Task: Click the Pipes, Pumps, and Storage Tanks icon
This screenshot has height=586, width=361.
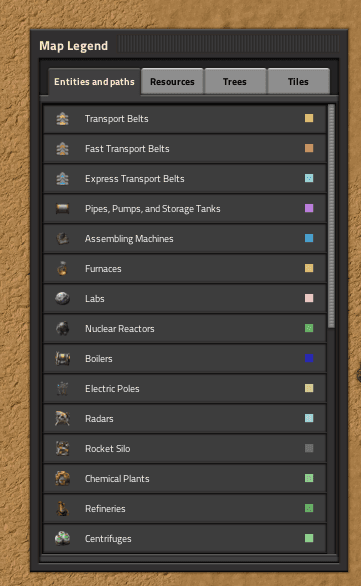Action: pyautogui.click(x=62, y=209)
